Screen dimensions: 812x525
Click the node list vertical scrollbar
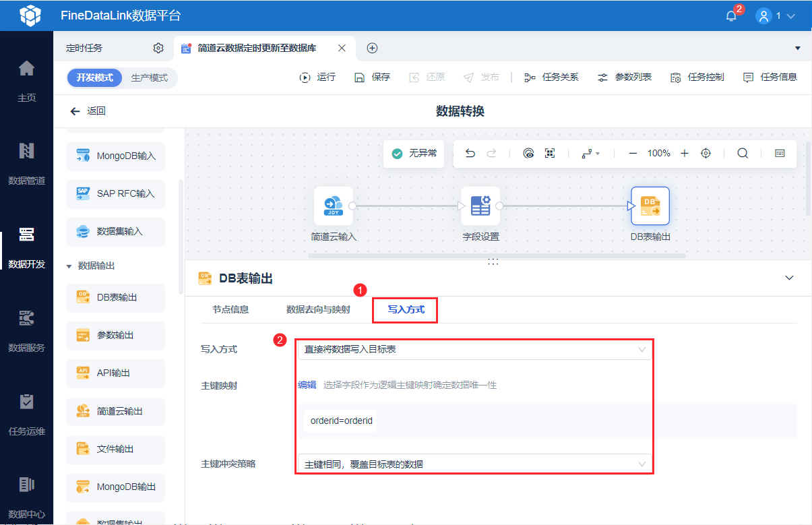pos(180,236)
